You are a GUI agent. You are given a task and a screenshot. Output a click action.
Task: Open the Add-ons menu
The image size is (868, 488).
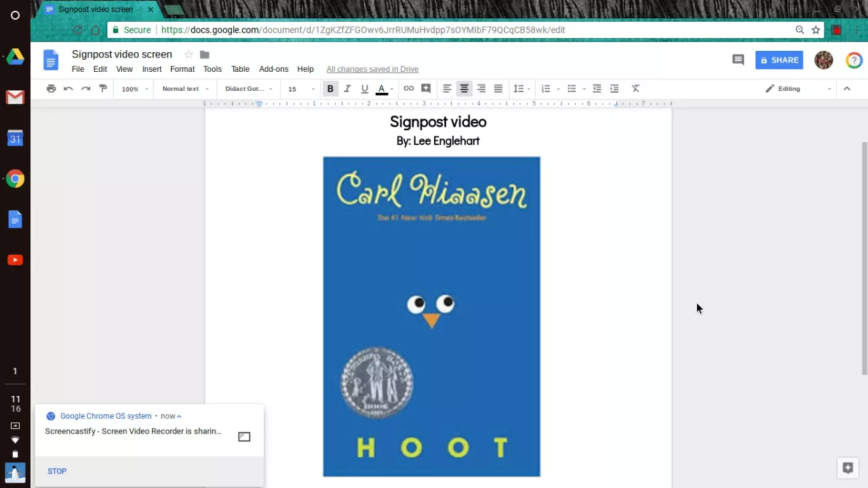point(273,69)
